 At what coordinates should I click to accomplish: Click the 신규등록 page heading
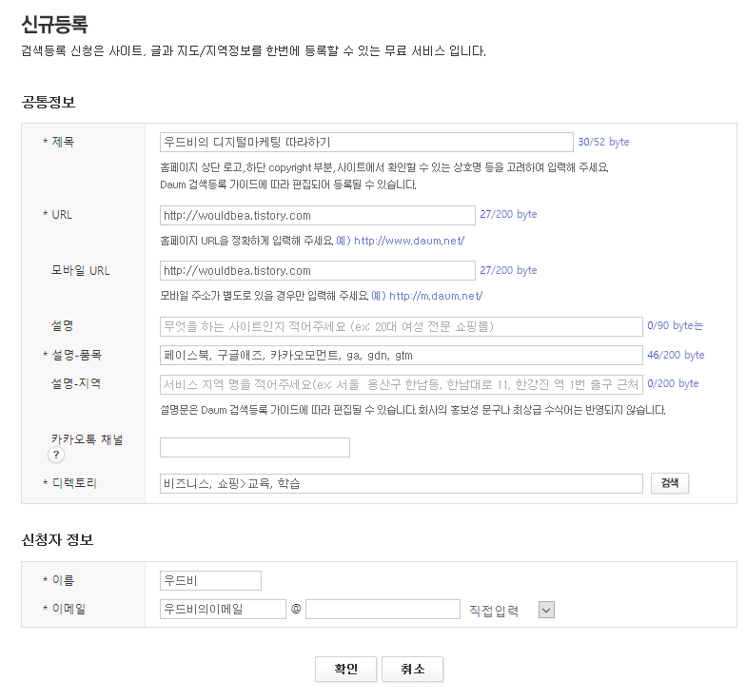click(x=55, y=25)
